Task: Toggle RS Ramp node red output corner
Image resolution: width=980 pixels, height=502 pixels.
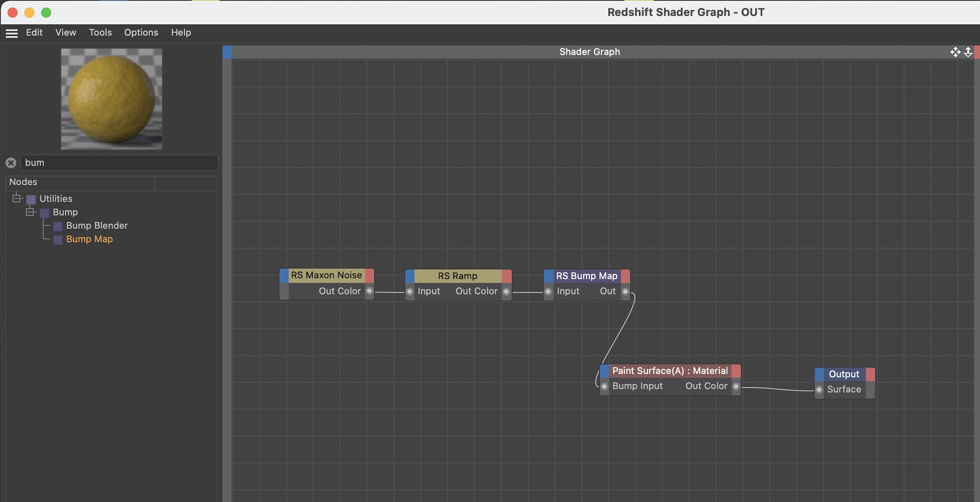Action: pos(507,276)
